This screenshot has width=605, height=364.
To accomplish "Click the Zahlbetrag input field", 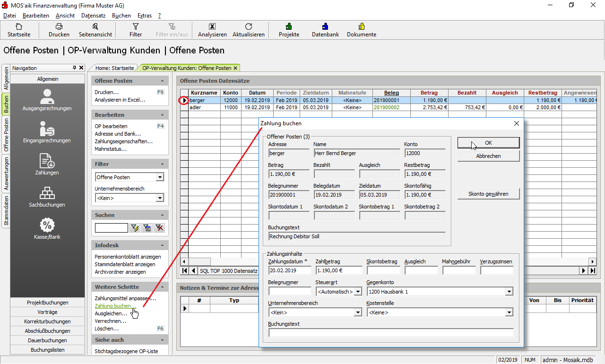I will coord(338,270).
